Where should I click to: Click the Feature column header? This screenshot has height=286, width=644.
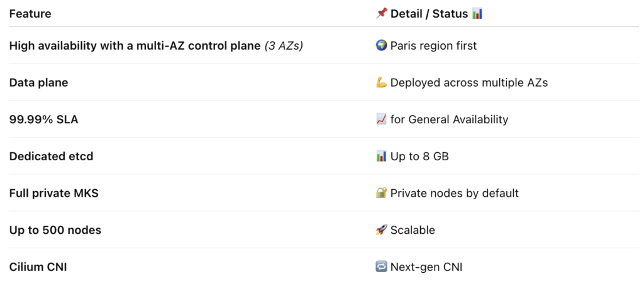point(30,14)
